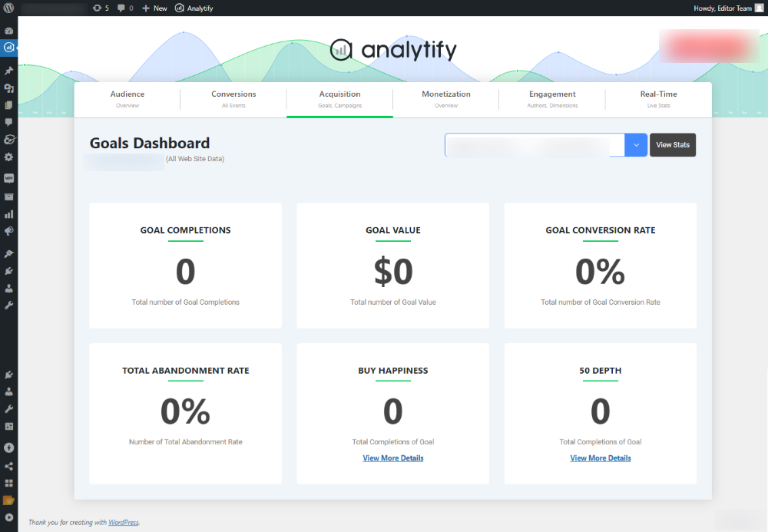
Task: Click the plus New item in admin bar
Action: [154, 8]
